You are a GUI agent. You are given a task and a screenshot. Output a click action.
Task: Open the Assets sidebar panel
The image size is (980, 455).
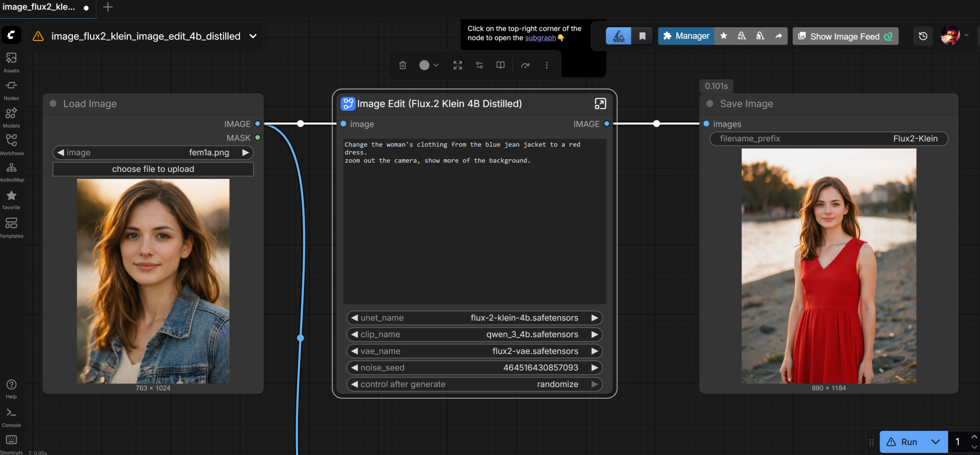[x=11, y=62]
